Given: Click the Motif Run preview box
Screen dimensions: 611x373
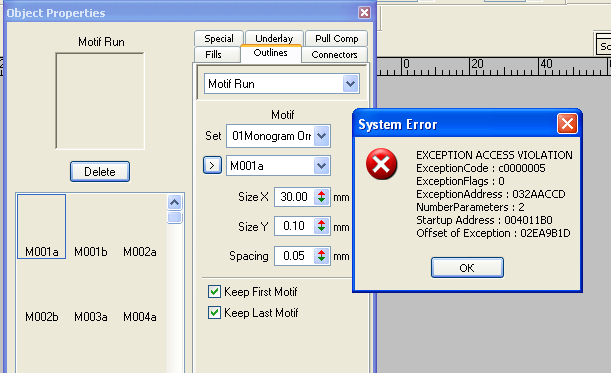Looking at the screenshot, I should (x=100, y=101).
